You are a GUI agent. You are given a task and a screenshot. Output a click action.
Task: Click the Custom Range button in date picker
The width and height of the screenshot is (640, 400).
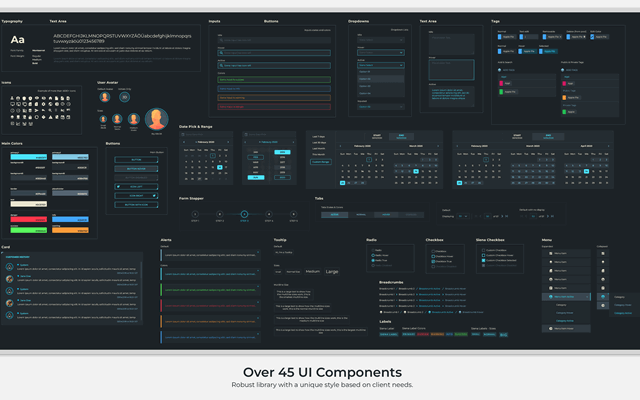[321, 162]
